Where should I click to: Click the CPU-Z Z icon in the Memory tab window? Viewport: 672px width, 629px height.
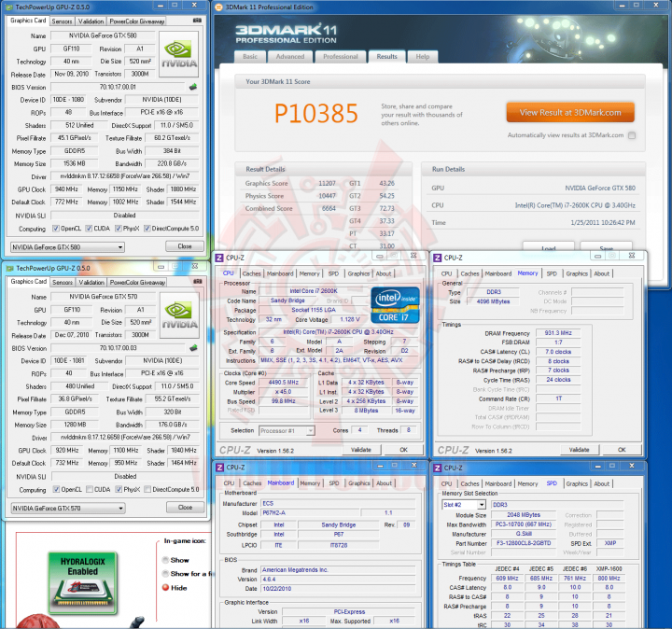pyautogui.click(x=437, y=258)
